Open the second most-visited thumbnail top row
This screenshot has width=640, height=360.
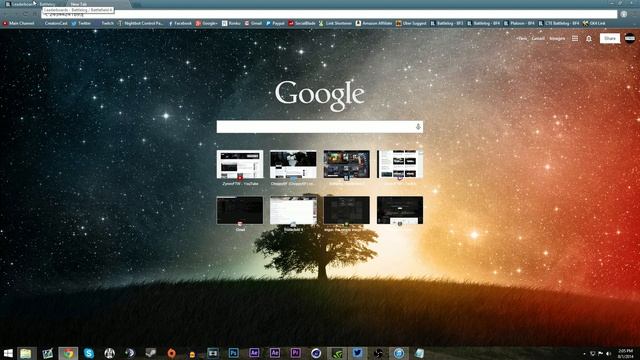(293, 164)
